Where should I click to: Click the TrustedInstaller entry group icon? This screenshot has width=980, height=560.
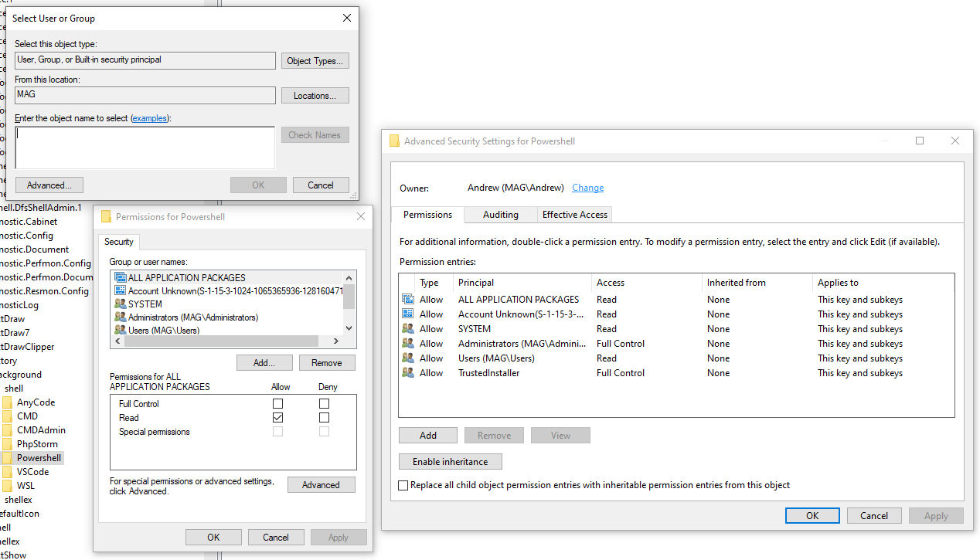tap(407, 372)
